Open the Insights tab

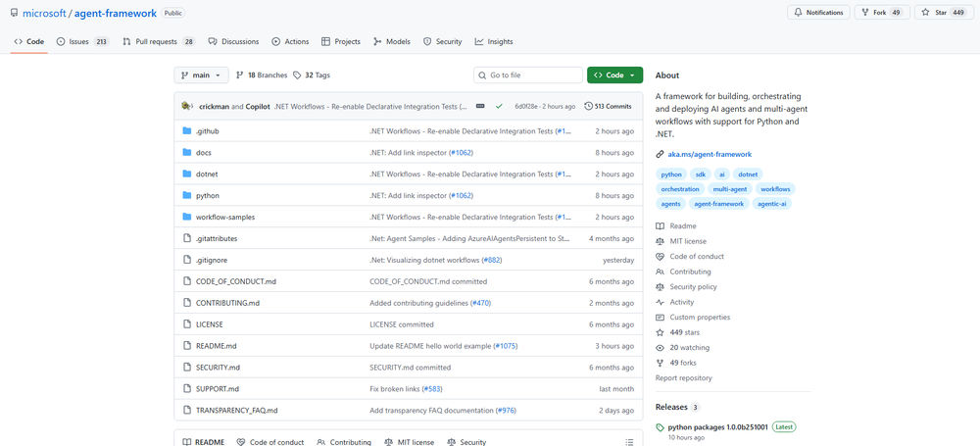(x=494, y=41)
